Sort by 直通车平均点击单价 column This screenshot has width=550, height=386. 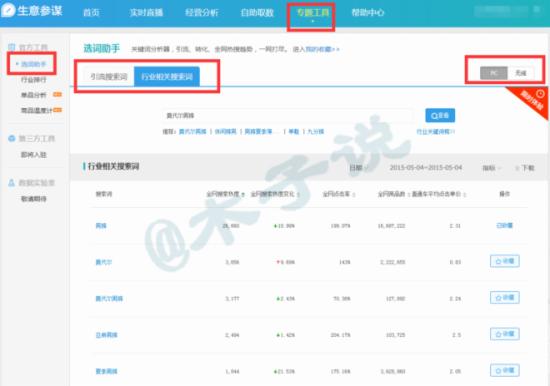click(x=438, y=194)
